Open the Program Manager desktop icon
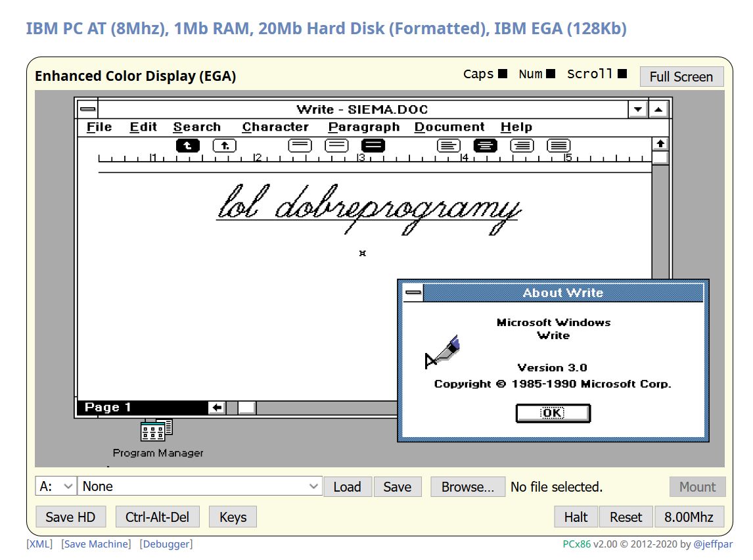This screenshot has width=753, height=560. click(x=156, y=430)
